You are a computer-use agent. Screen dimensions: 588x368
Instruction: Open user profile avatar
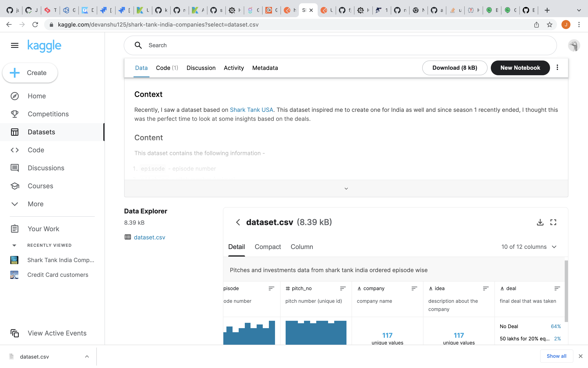[574, 46]
